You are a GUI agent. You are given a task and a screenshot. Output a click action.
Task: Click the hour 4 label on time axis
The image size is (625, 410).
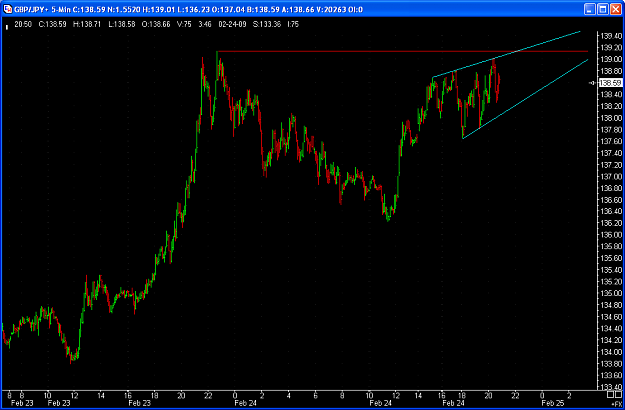[x=288, y=396]
